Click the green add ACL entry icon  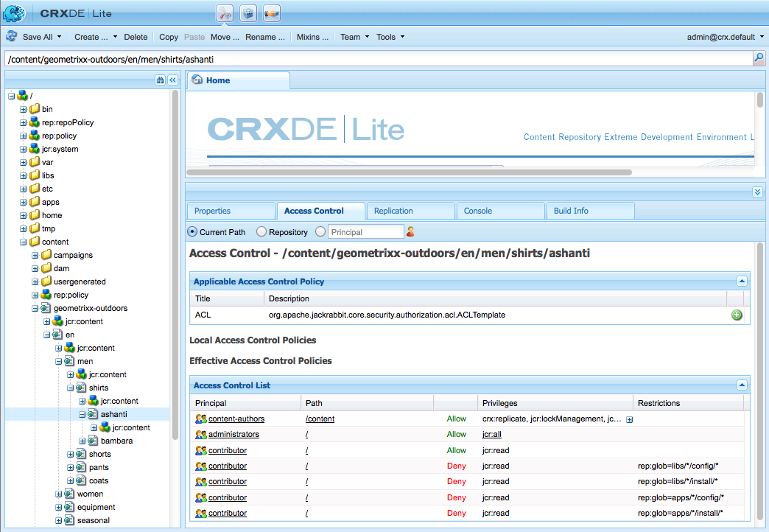pyautogui.click(x=737, y=315)
